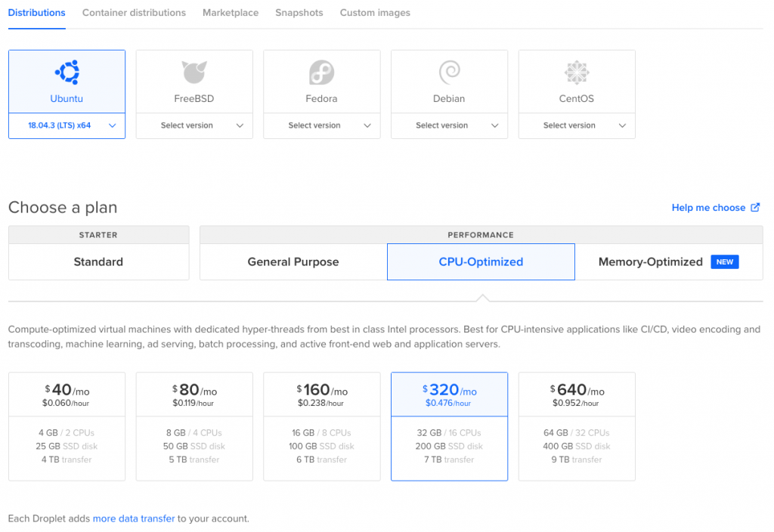Open the Container distributions tab
Screen dimensions: 774x532
point(134,13)
